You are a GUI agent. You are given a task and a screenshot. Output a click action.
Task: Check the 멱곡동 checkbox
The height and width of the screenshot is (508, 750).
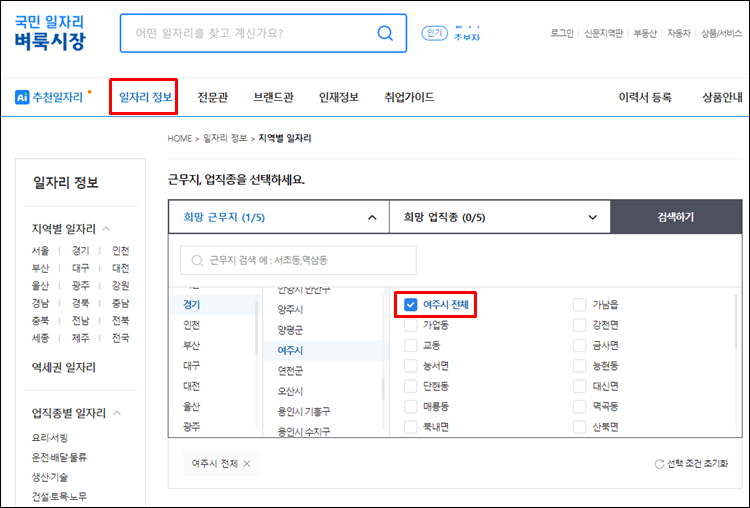tap(579, 407)
